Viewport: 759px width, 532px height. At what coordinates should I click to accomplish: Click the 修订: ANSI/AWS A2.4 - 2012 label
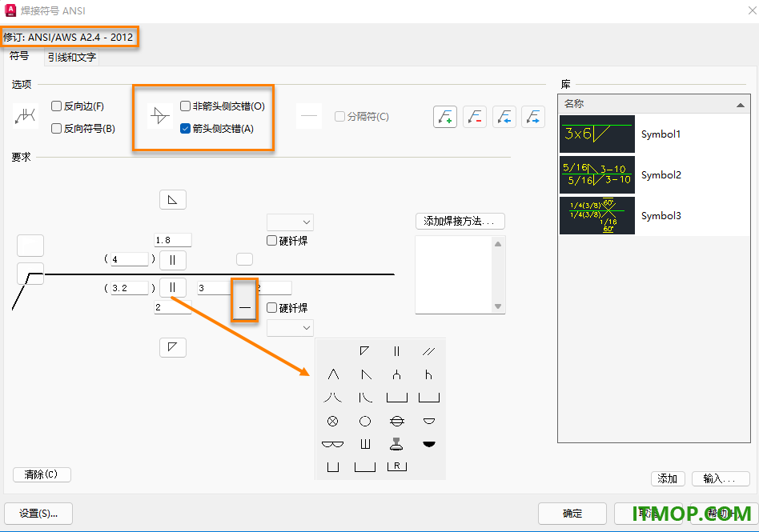tap(68, 38)
